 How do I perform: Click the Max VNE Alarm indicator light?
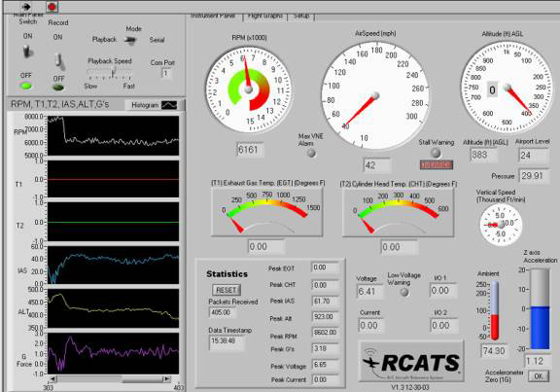coord(312,153)
